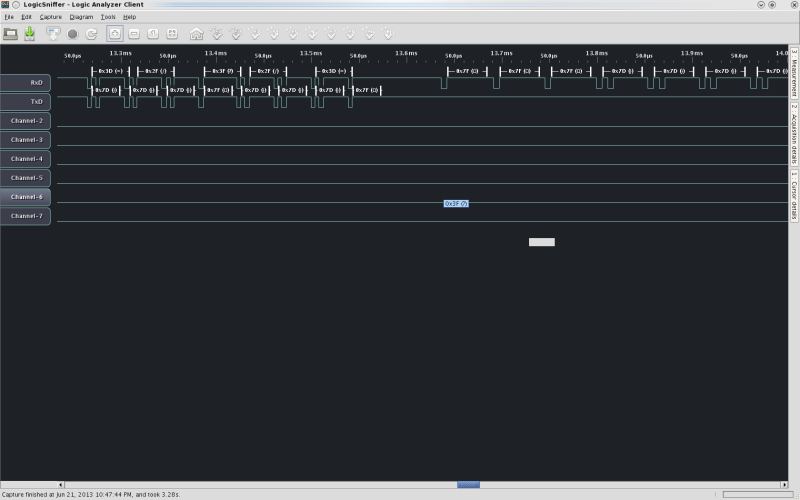Viewport: 800px width, 500px height.
Task: Click the 13.4ms timeline marker
Action: coord(216,53)
